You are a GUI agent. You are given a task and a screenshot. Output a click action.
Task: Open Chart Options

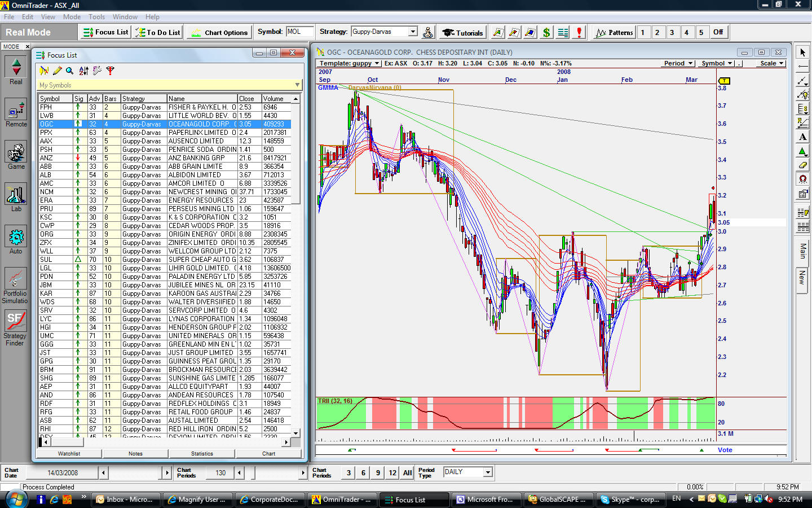click(x=219, y=32)
